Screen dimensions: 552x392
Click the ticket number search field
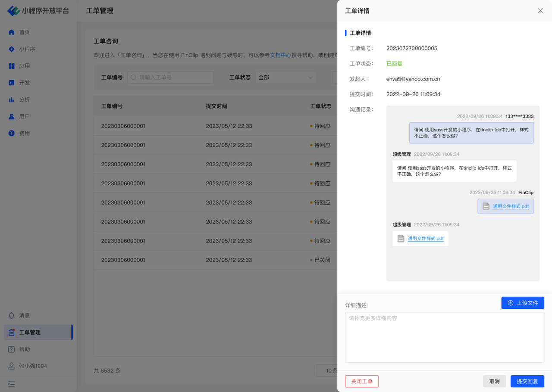point(171,78)
